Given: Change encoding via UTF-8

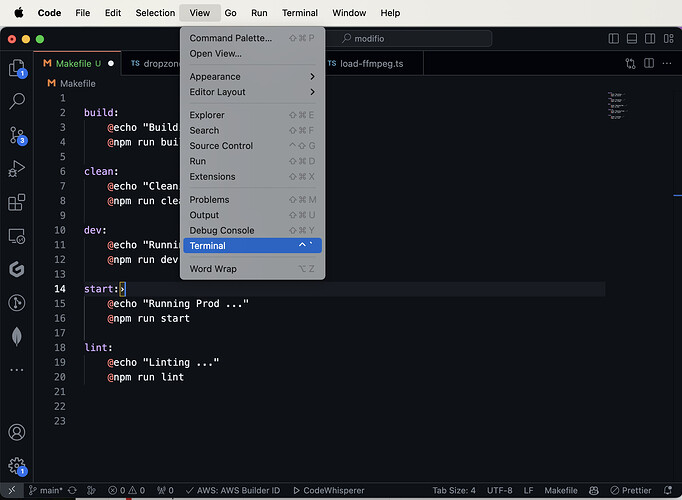Looking at the screenshot, I should point(499,490).
